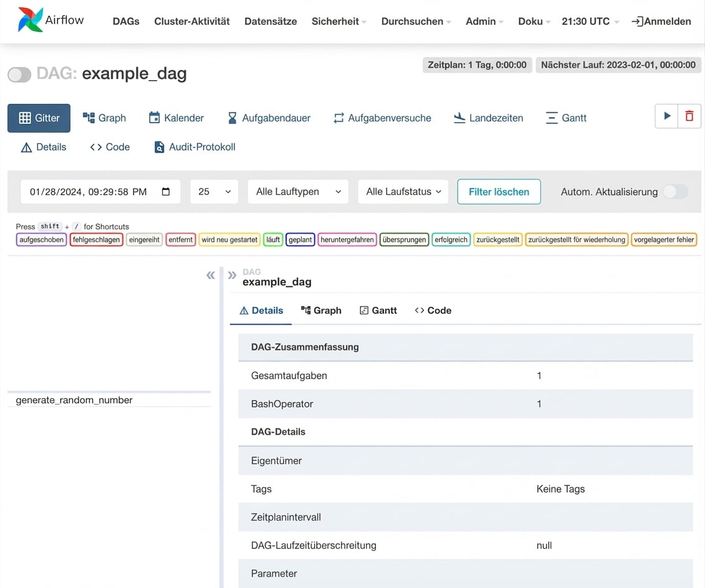The width and height of the screenshot is (705, 588).
Task: Expand the grid with the right double chevron
Action: [232, 275]
